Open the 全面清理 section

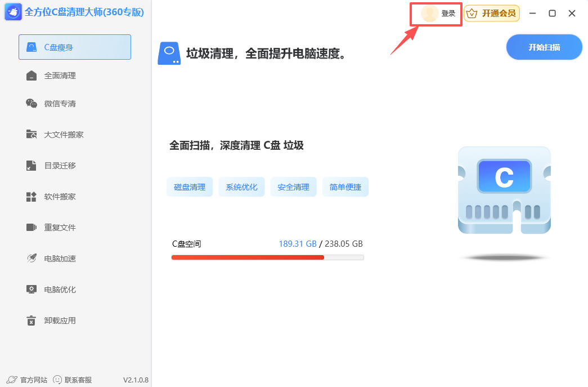click(60, 75)
